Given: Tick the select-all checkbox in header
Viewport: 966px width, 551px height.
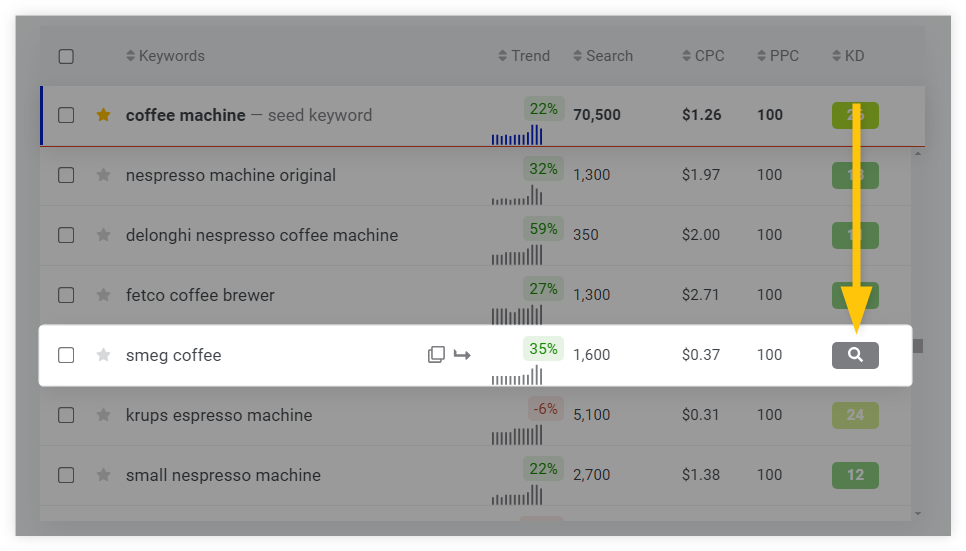Looking at the screenshot, I should coord(66,56).
